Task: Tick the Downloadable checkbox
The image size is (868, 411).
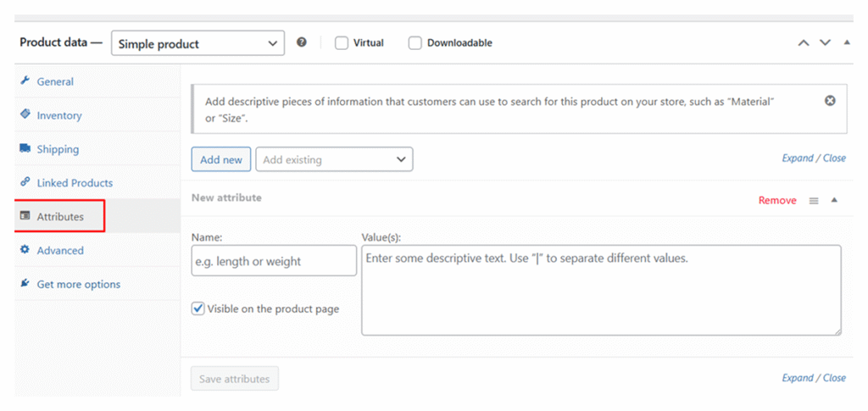Action: coord(415,43)
